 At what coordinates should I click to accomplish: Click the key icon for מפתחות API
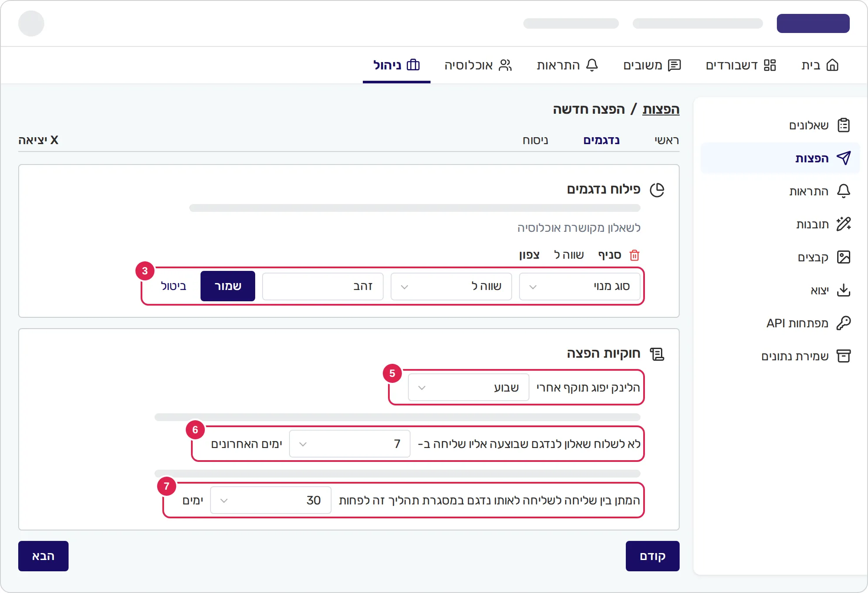[844, 323]
